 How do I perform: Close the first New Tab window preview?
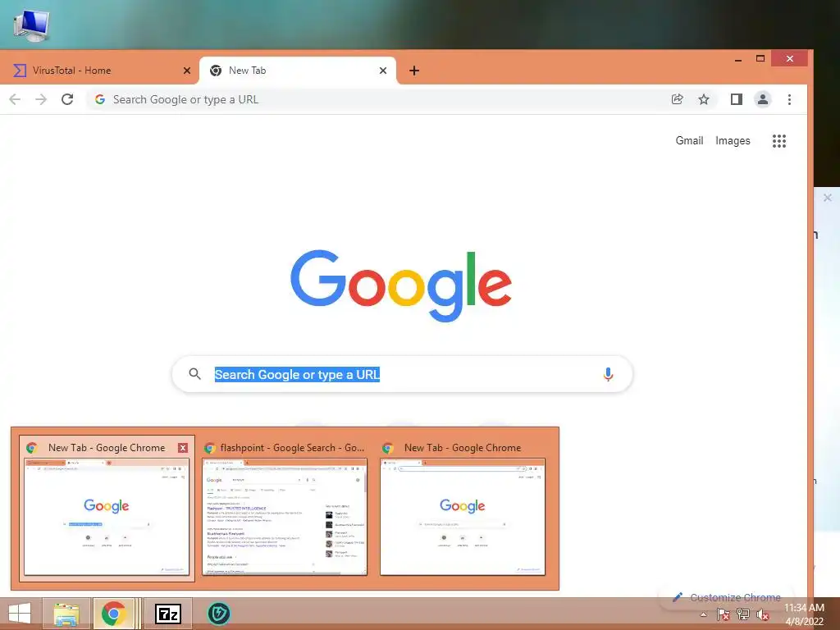pos(183,447)
